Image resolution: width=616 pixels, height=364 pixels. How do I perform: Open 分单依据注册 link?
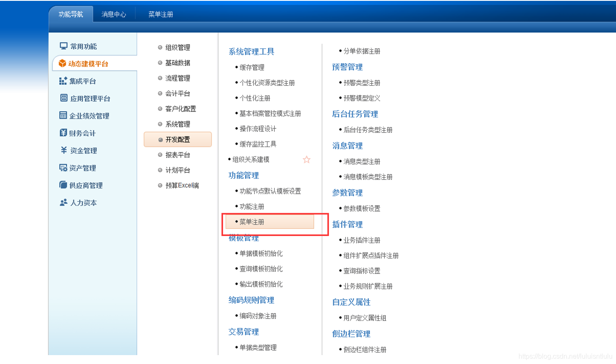[x=362, y=51]
